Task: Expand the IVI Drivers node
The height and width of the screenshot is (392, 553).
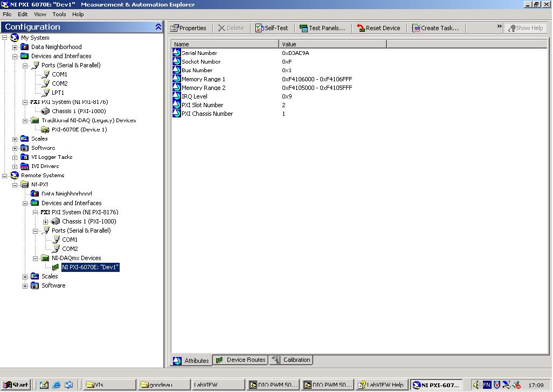Action: pos(15,166)
